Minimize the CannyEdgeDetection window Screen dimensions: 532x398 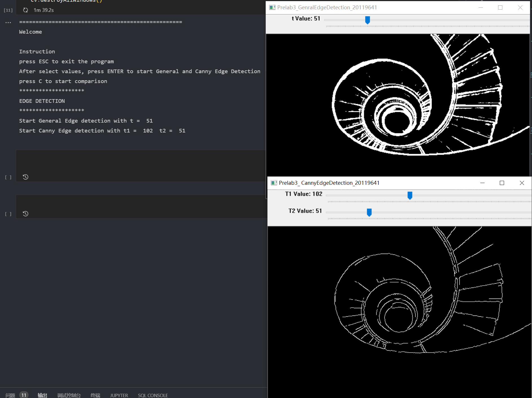[482, 183]
